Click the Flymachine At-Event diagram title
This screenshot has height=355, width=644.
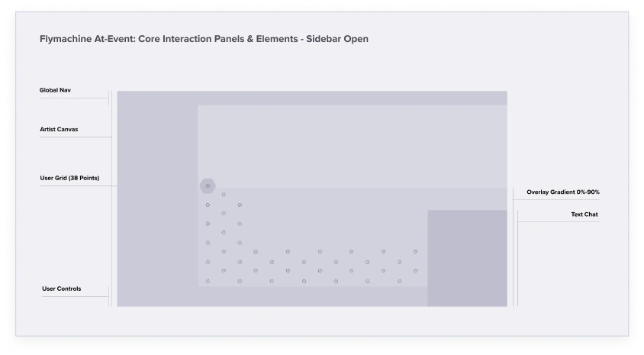[x=204, y=39]
